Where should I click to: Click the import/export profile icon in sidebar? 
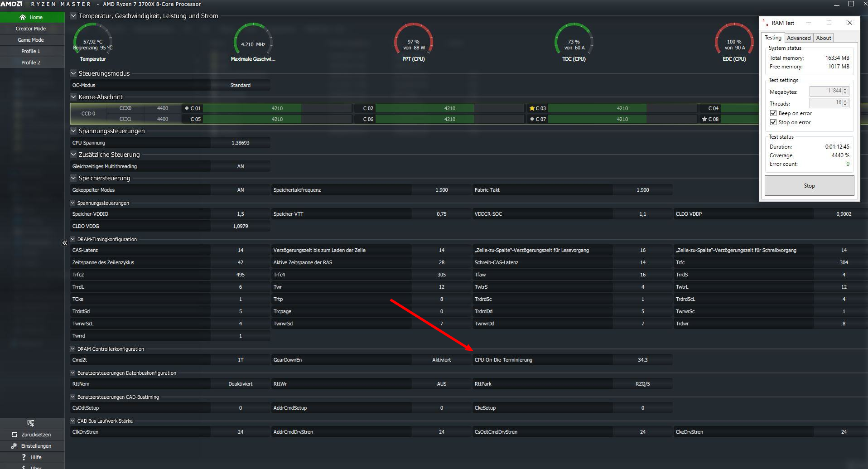[x=31, y=423]
